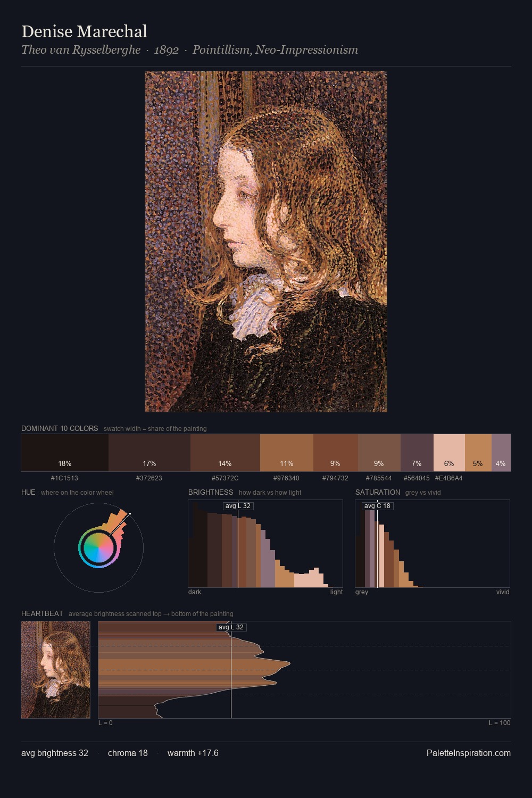
Task: Select the 18% darkest swatch #1C1513
Action: [x=65, y=453]
